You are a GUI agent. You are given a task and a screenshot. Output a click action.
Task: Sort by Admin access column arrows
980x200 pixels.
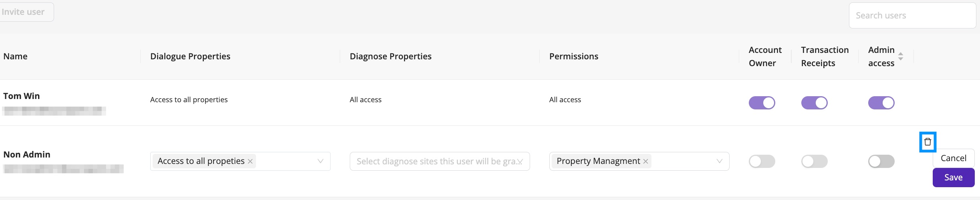tap(901, 57)
